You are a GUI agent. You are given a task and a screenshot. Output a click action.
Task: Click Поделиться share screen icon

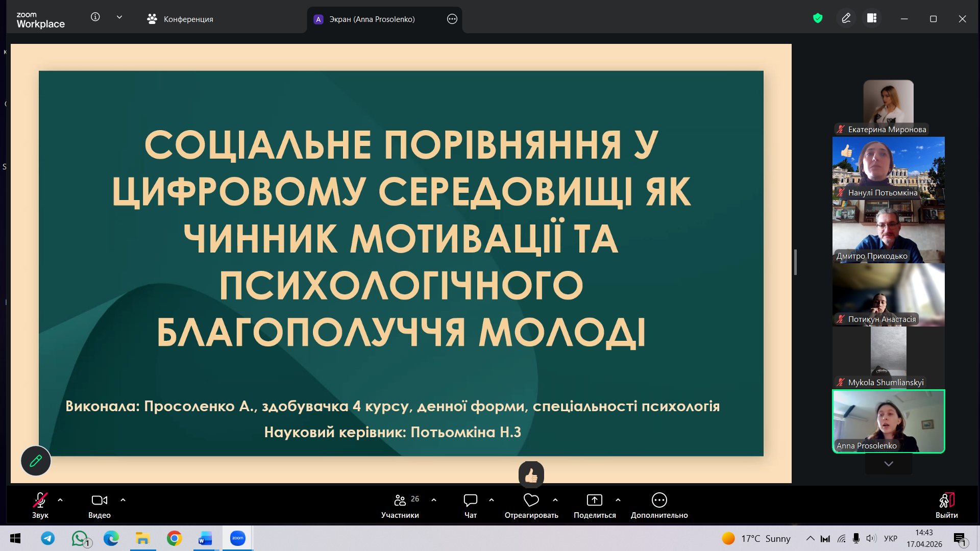coord(594,500)
